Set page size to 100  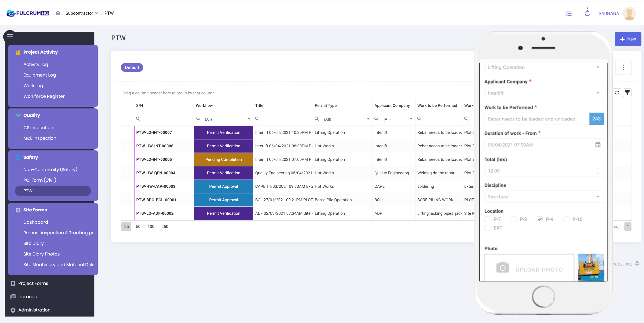click(x=151, y=226)
